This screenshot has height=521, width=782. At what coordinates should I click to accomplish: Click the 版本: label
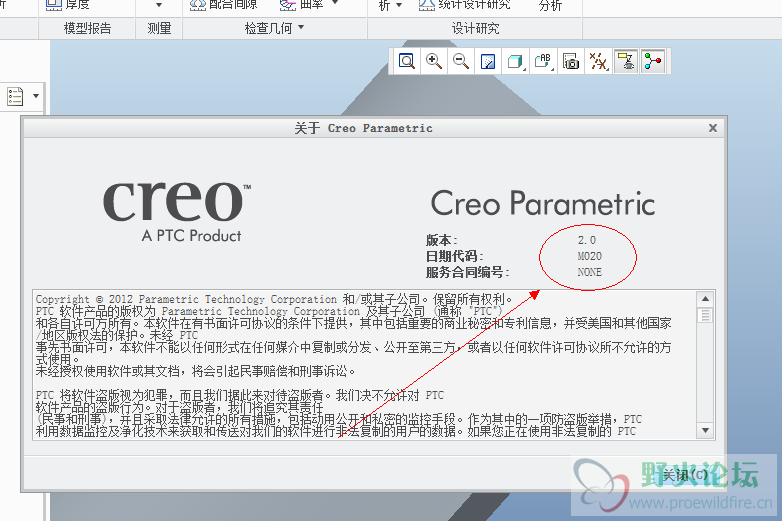pyautogui.click(x=441, y=240)
